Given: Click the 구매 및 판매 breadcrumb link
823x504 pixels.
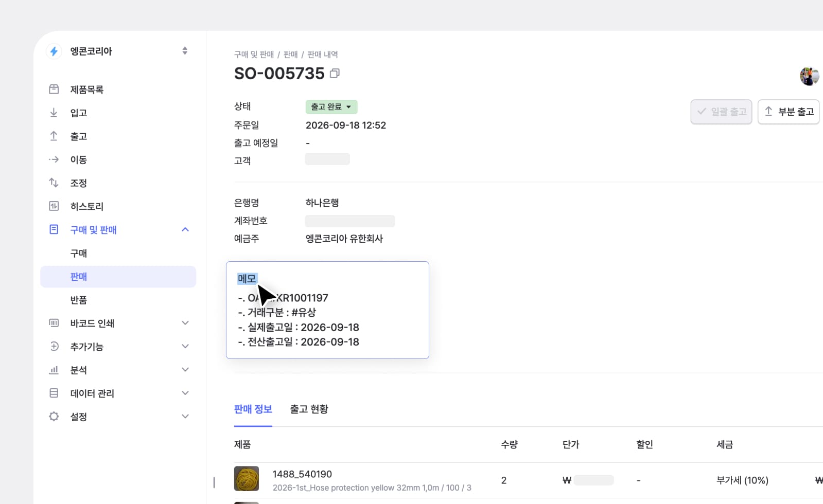Looking at the screenshot, I should pos(254,55).
